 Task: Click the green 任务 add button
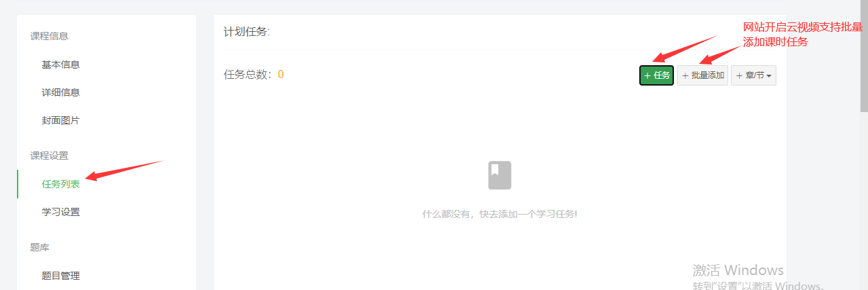(656, 75)
